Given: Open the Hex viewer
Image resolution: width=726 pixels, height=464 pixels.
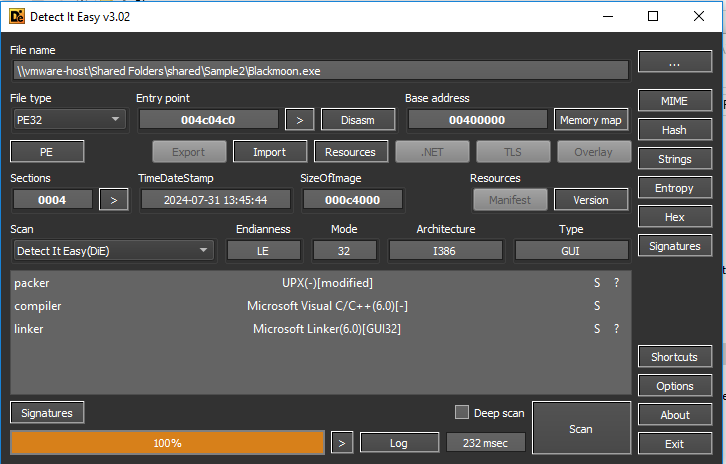Looking at the screenshot, I should 675,217.
